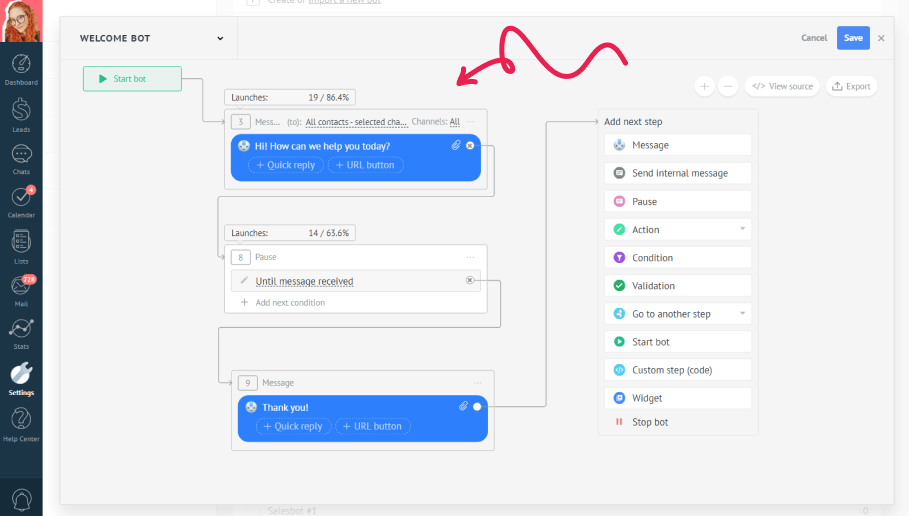Image resolution: width=909 pixels, height=516 pixels.
Task: Click the Start bot trigger block
Action: 132,79
